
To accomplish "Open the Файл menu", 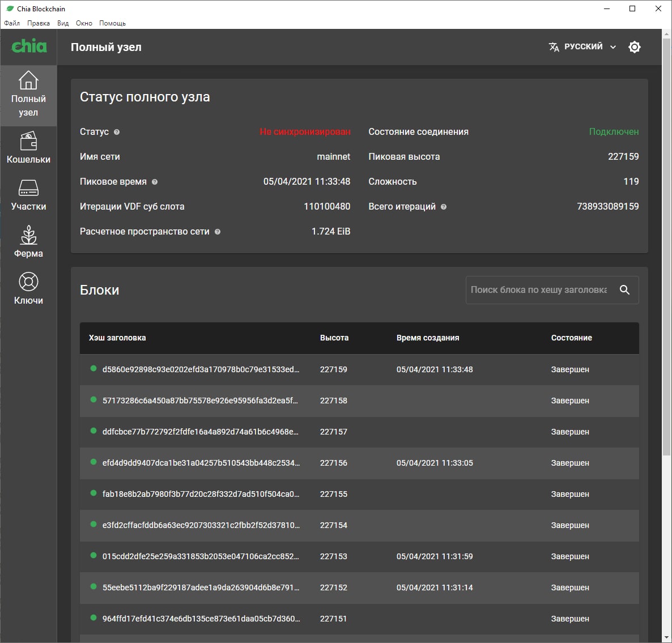I will [12, 23].
